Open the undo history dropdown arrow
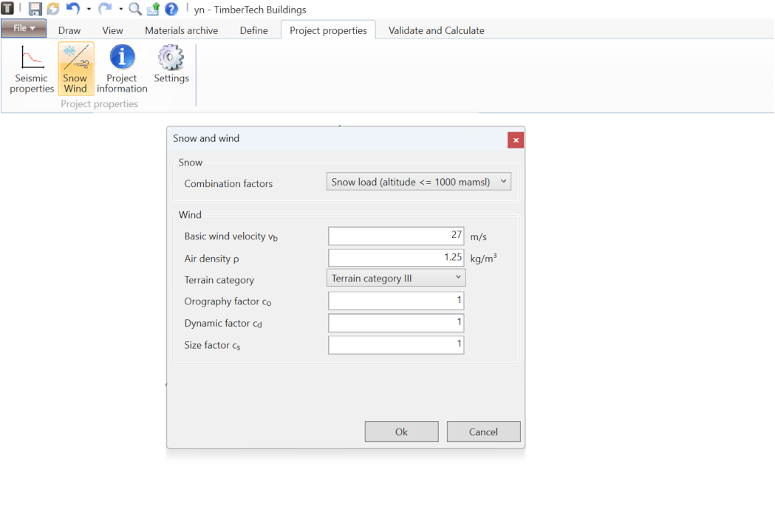This screenshot has height=532, width=775. pos(89,9)
